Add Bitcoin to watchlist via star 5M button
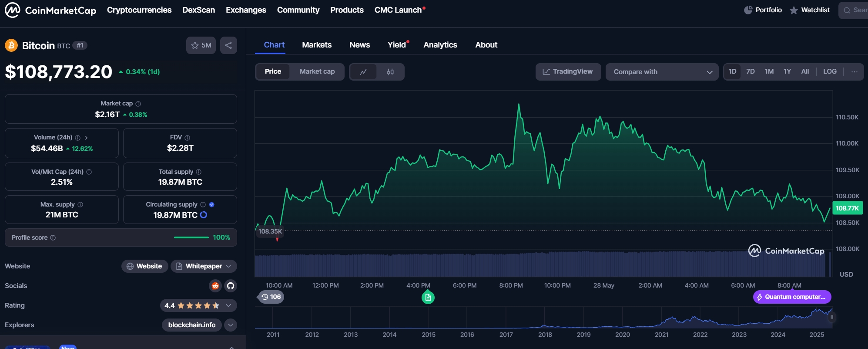This screenshot has width=868, height=349. [201, 45]
